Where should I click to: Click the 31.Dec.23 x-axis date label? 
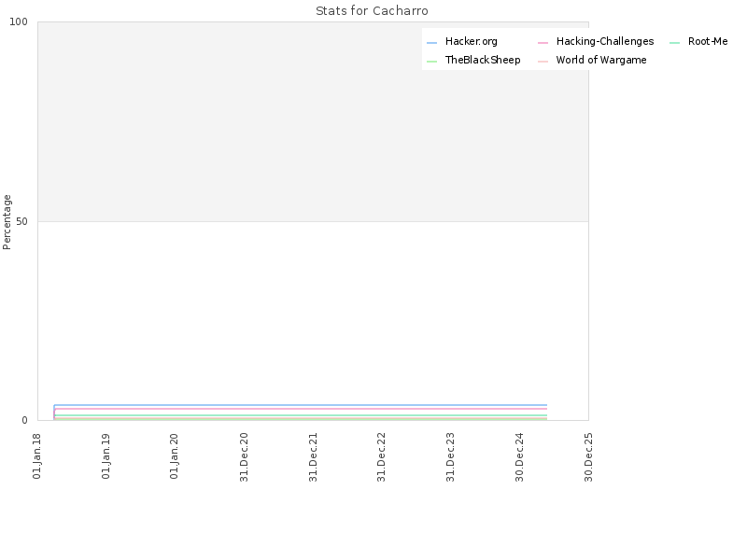[x=450, y=457]
